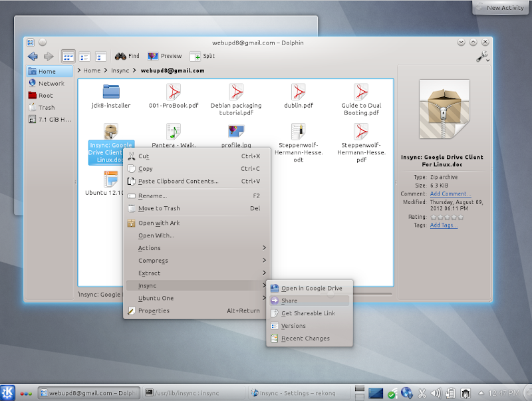Choose Open in Google Drive
532x401 pixels.
point(309,289)
